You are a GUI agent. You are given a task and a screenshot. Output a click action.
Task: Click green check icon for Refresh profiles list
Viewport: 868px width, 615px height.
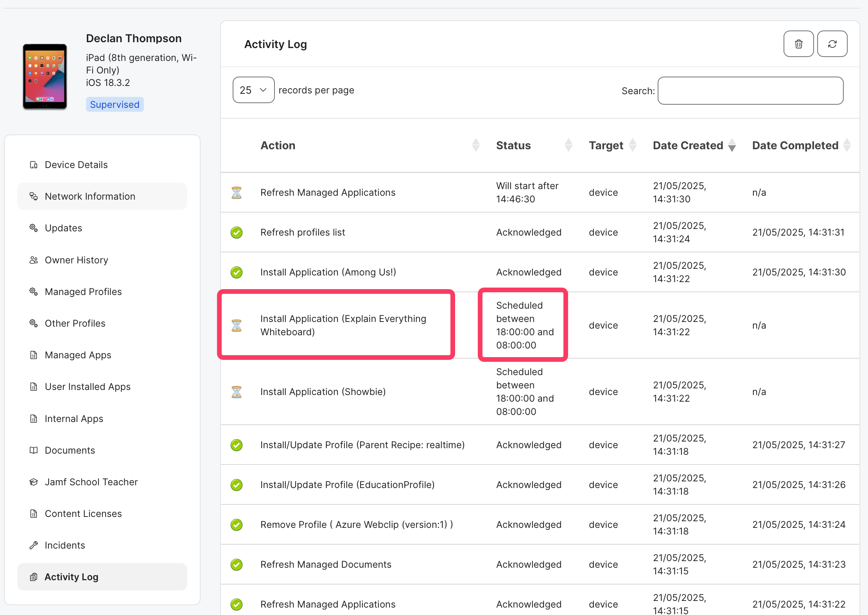click(x=237, y=232)
